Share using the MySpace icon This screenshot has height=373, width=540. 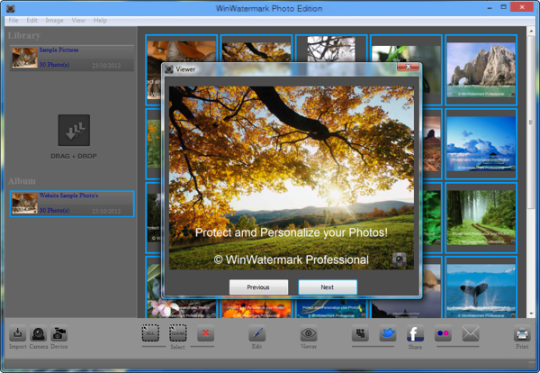[x=360, y=333]
